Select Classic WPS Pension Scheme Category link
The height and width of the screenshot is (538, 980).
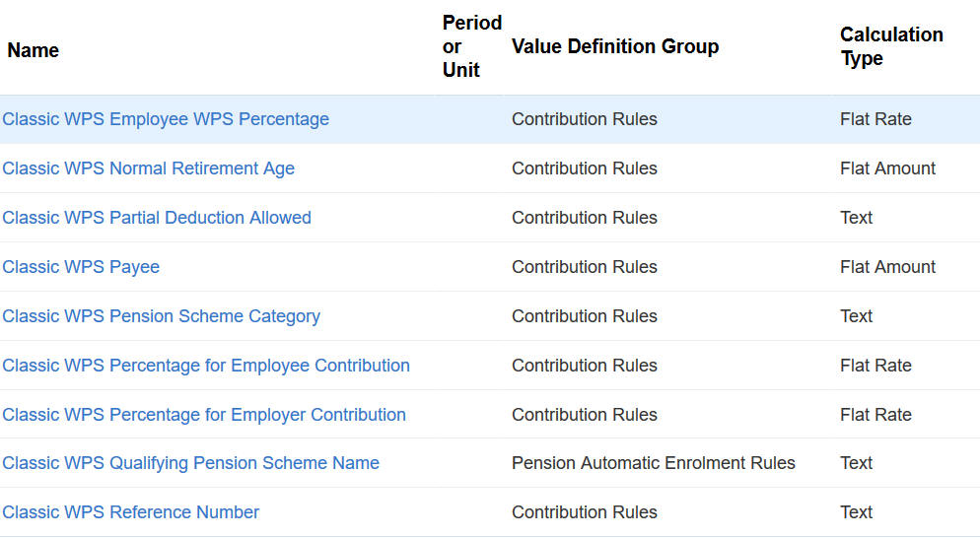pyautogui.click(x=161, y=316)
